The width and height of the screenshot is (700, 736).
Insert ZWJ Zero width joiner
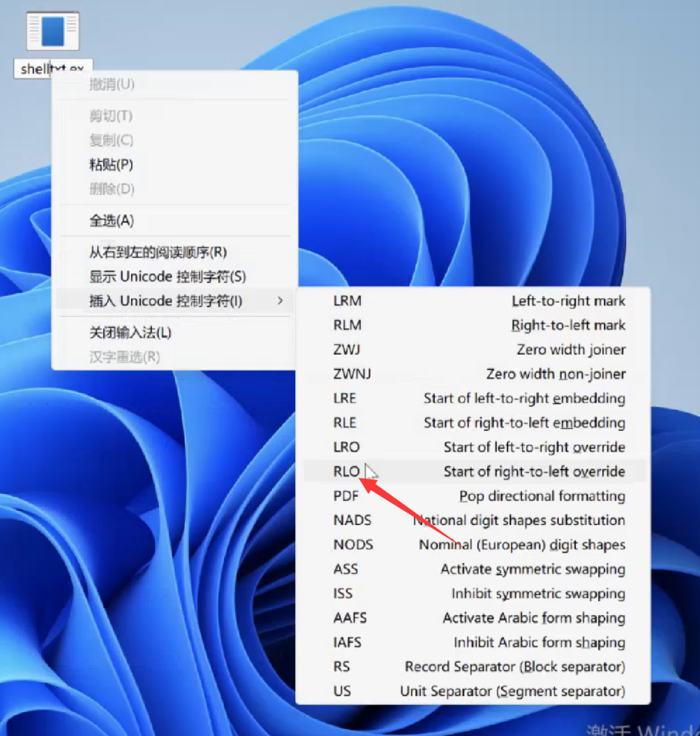pyautogui.click(x=474, y=350)
